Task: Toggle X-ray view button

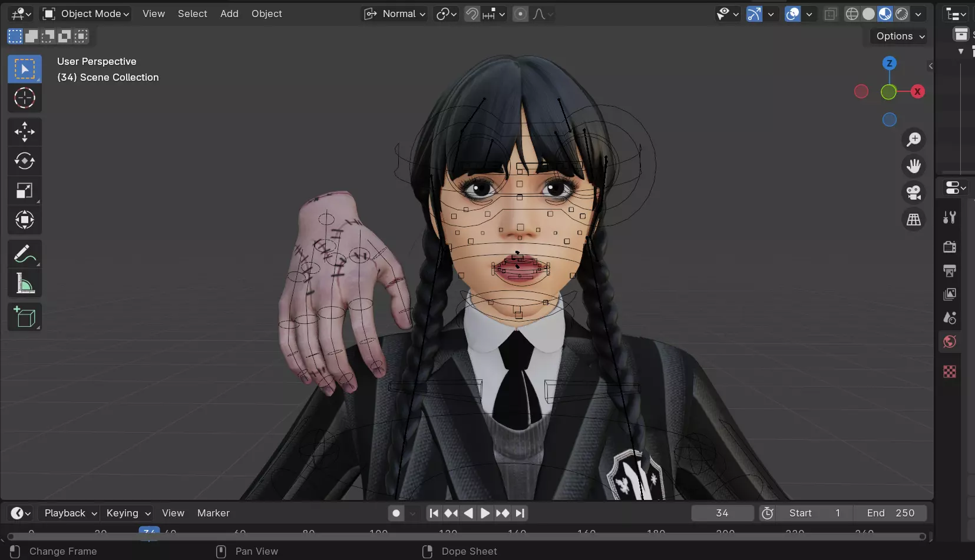Action: click(x=831, y=14)
